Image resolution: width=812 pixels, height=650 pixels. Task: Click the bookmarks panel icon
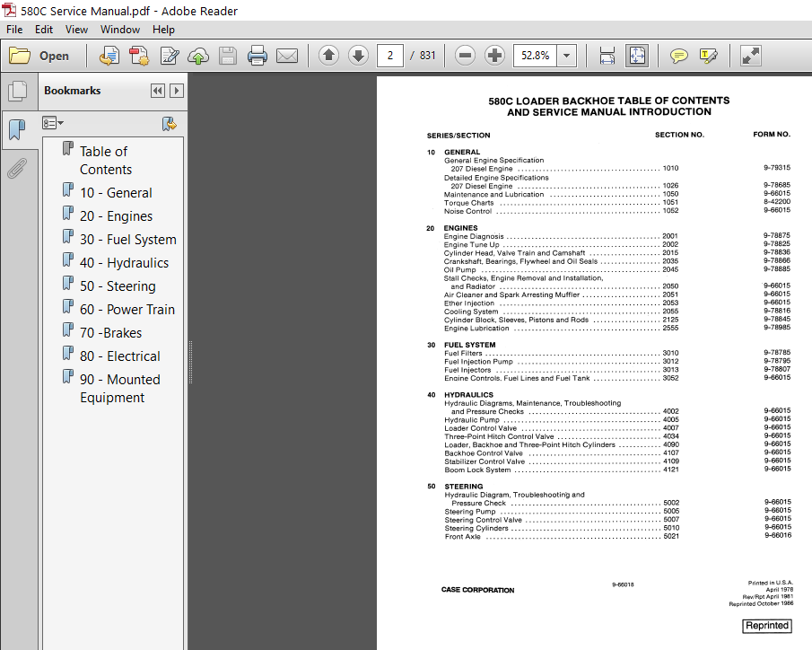pyautogui.click(x=17, y=129)
